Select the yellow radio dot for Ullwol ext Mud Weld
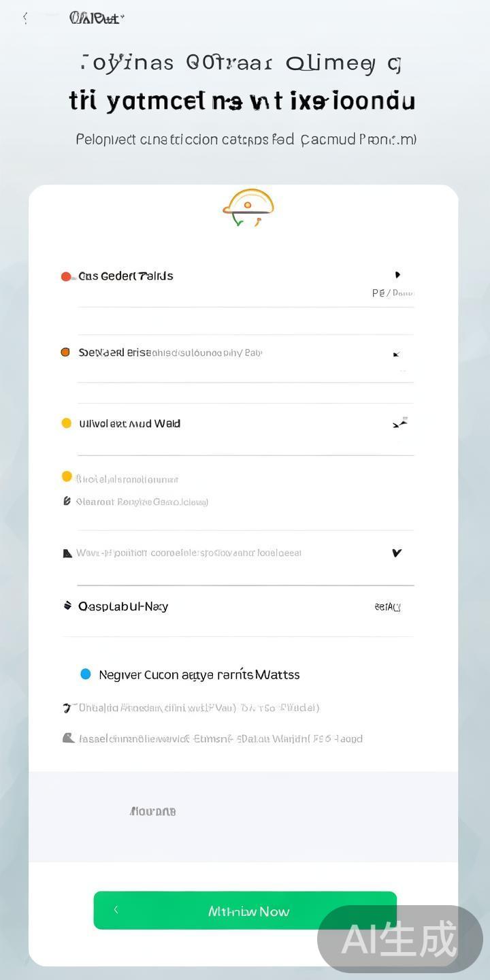This screenshot has height=980, width=490. coord(66,423)
